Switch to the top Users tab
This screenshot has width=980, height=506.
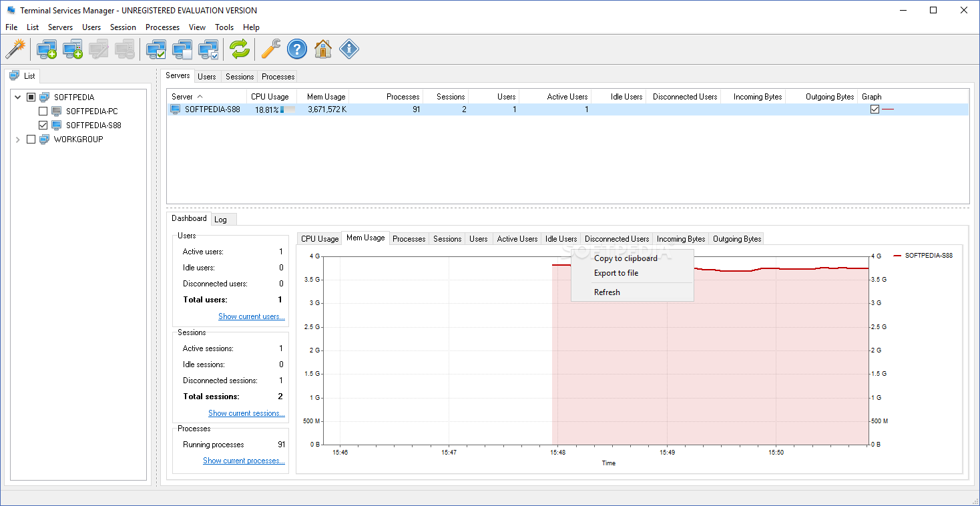pyautogui.click(x=207, y=77)
